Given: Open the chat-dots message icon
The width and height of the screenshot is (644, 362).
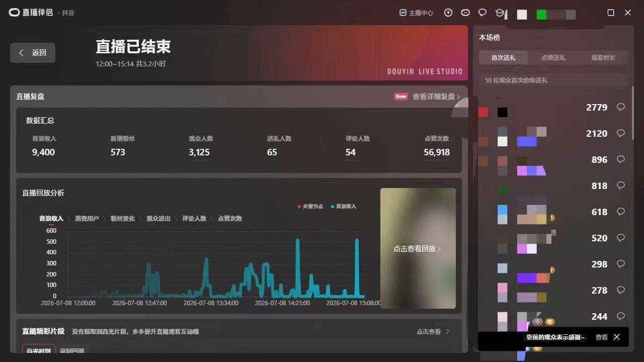Looking at the screenshot, I should [x=465, y=13].
